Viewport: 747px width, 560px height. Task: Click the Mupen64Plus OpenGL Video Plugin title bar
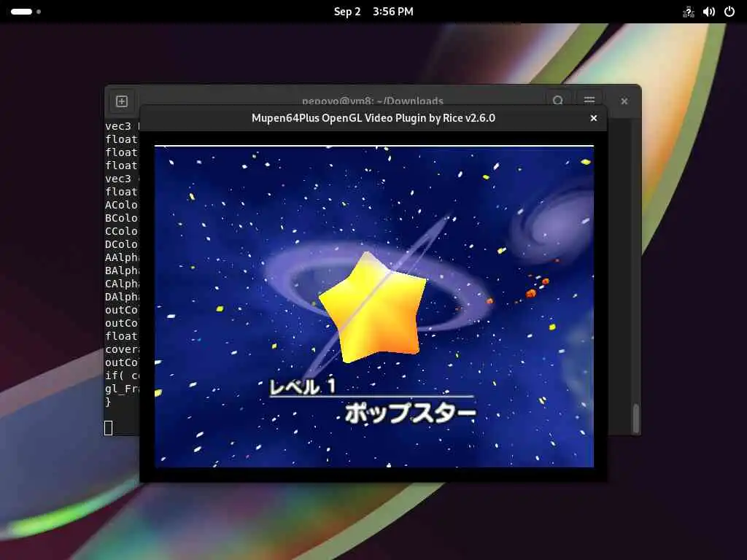point(373,118)
